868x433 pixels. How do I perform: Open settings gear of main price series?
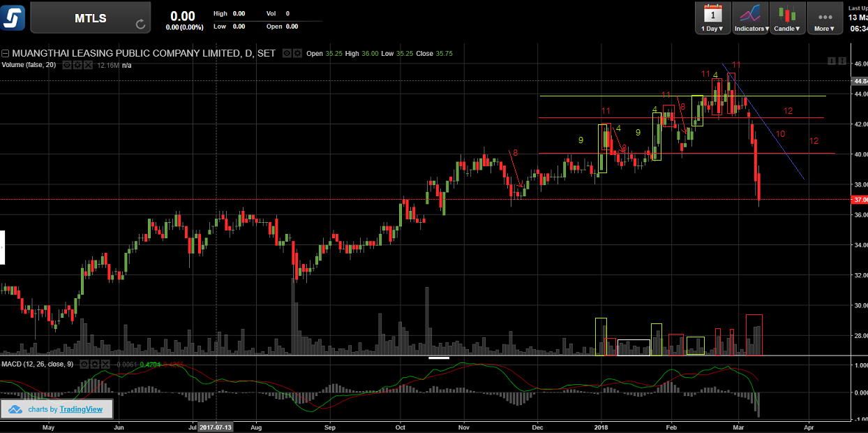tap(298, 53)
